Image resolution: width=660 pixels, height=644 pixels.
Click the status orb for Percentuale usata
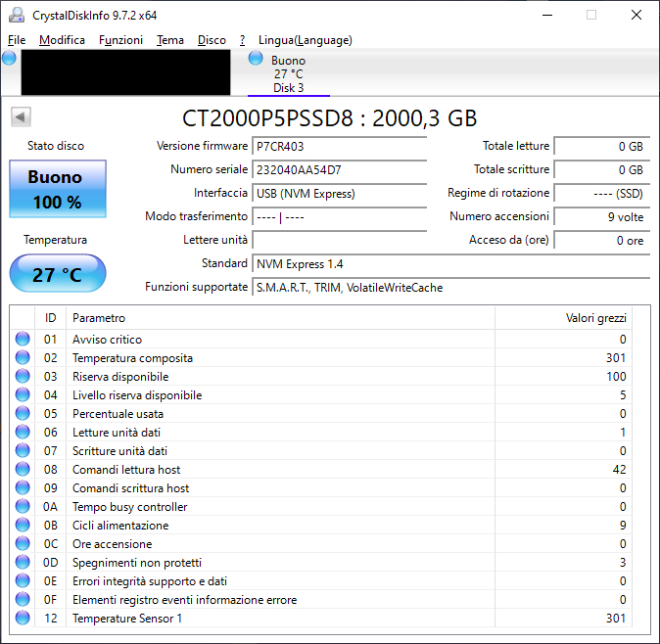point(23,413)
